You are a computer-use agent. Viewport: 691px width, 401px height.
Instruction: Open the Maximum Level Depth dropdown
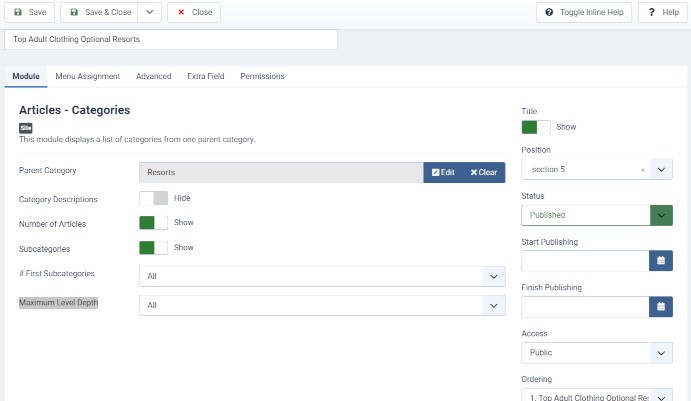[x=322, y=305]
